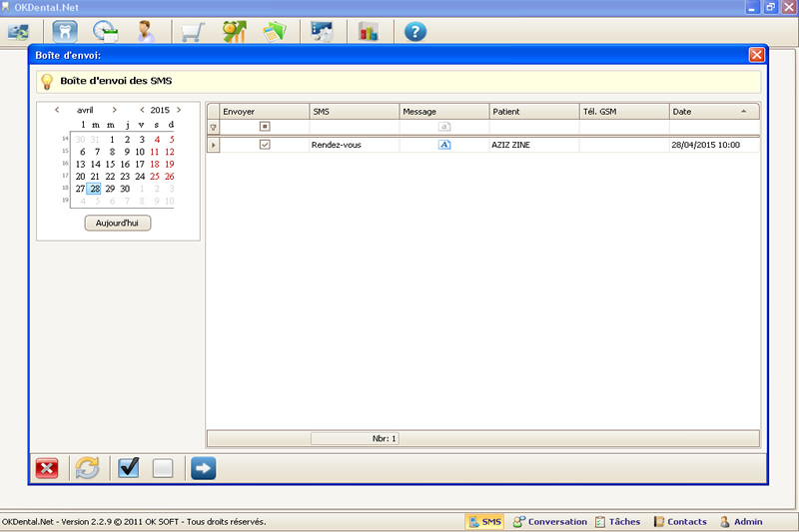The width and height of the screenshot is (799, 532).
Task: Click the lightbulb hint icon
Action: tap(46, 82)
